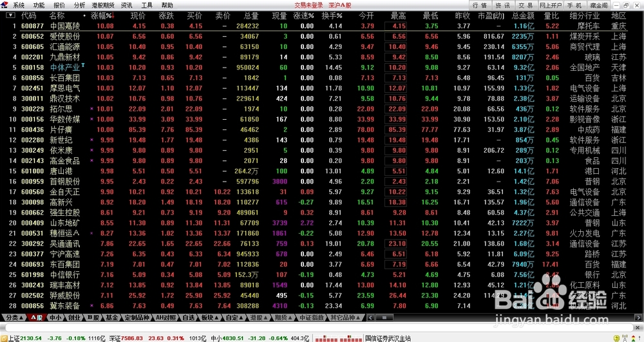Open the list options arrow beside 代码 header
The height and width of the screenshot is (342, 644).
tap(11, 15)
